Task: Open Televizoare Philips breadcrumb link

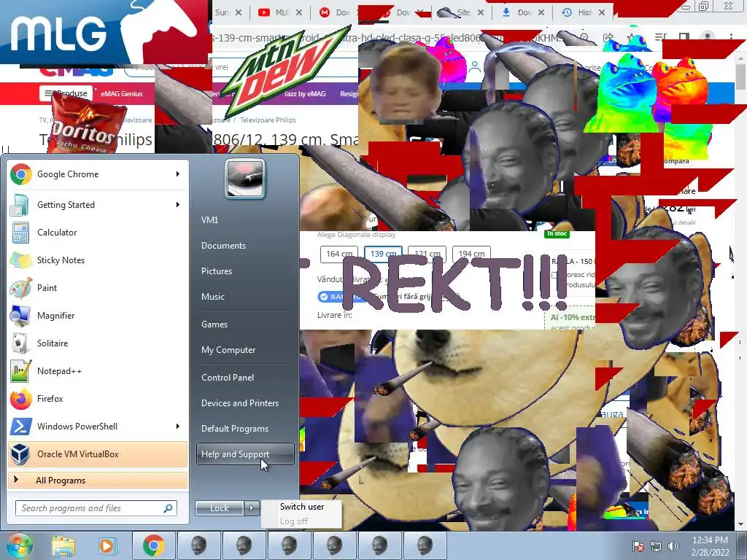Action: (268, 120)
